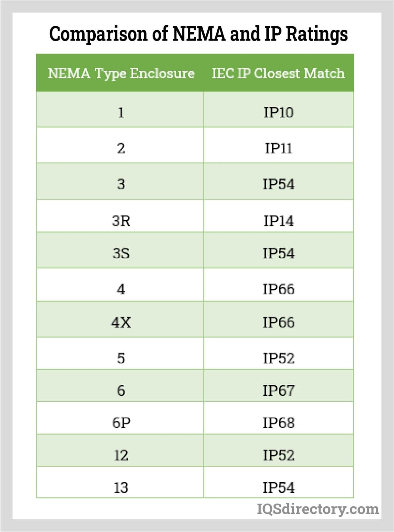Select NEMA type 3S cell

(x=121, y=253)
